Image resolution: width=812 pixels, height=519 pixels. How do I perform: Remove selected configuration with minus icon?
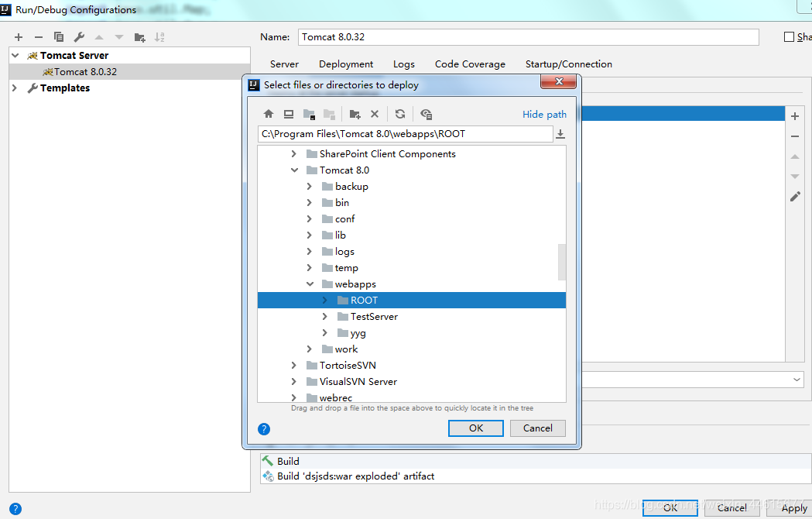(39, 37)
